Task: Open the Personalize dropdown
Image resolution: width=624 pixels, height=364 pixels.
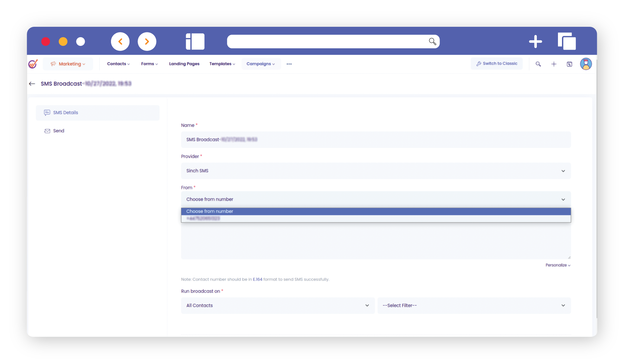Action: tap(558, 265)
